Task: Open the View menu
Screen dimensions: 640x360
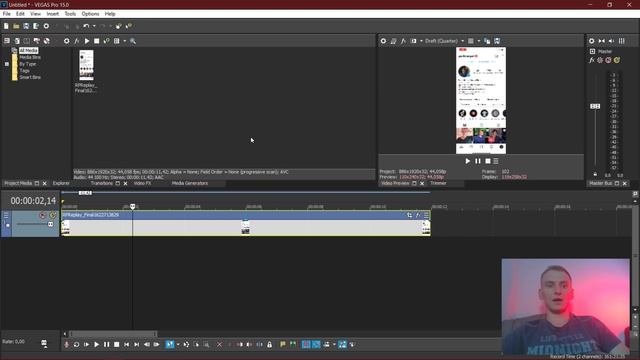Action: click(36, 13)
